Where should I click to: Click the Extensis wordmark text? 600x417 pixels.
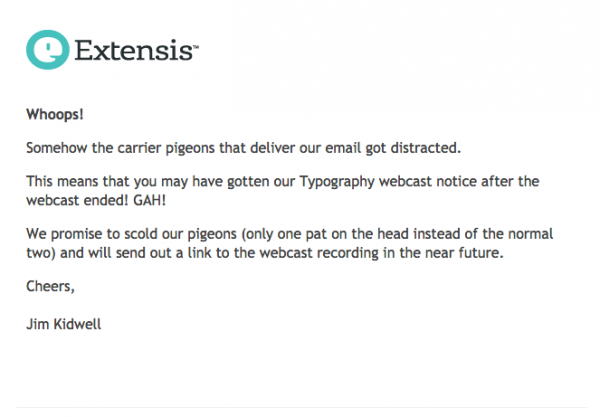[132, 48]
